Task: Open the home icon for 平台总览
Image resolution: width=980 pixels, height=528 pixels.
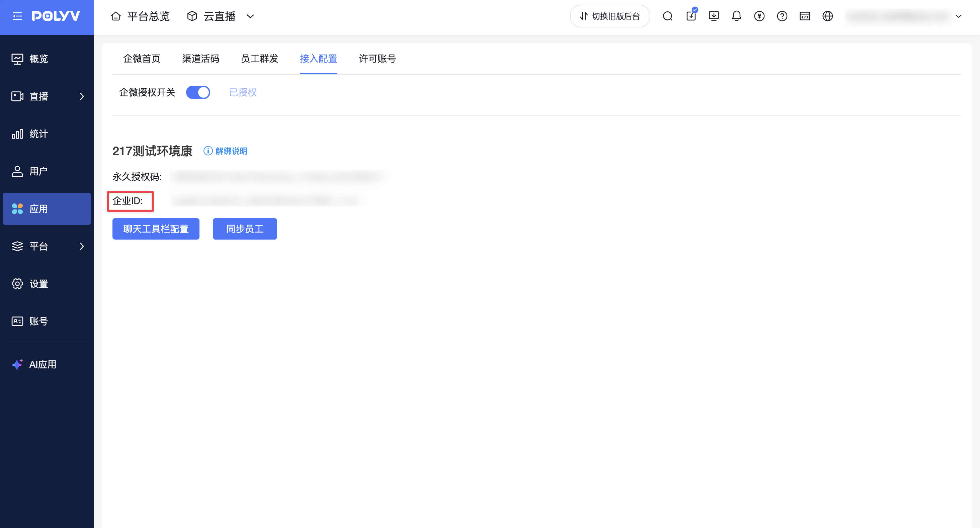Action: (116, 16)
